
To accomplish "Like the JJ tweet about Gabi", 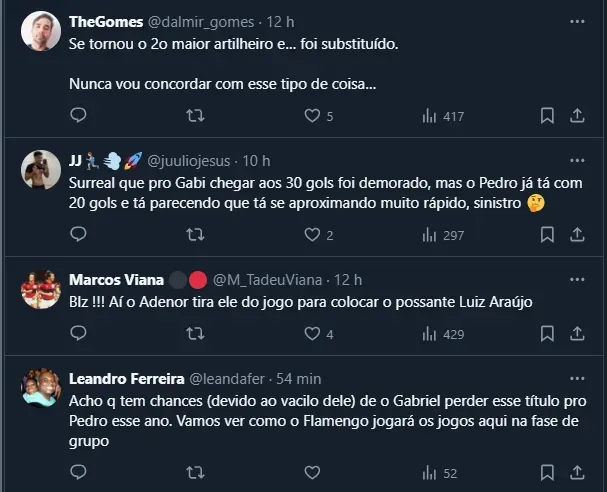I will click(312, 236).
